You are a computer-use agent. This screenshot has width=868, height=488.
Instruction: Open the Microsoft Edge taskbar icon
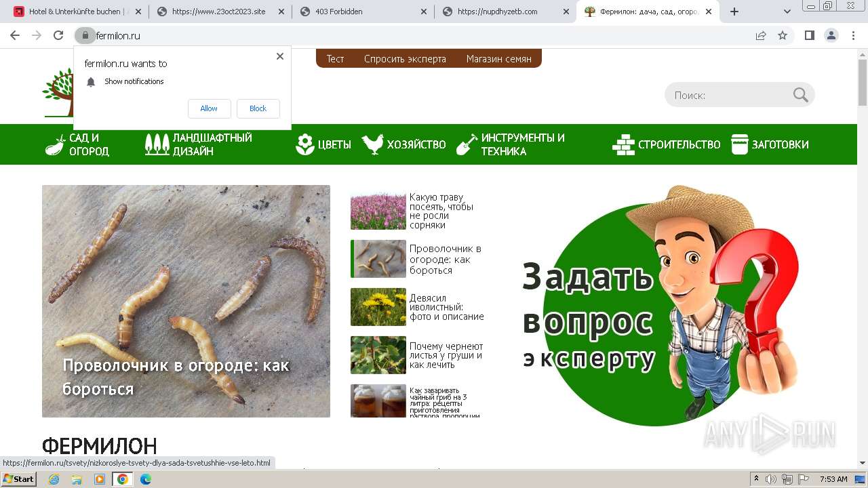pos(145,479)
